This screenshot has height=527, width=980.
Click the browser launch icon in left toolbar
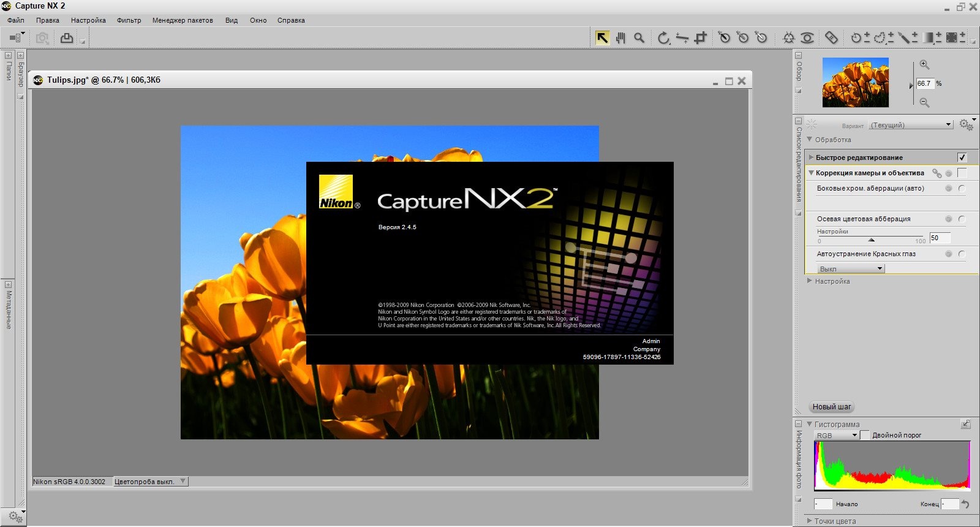(x=16, y=38)
